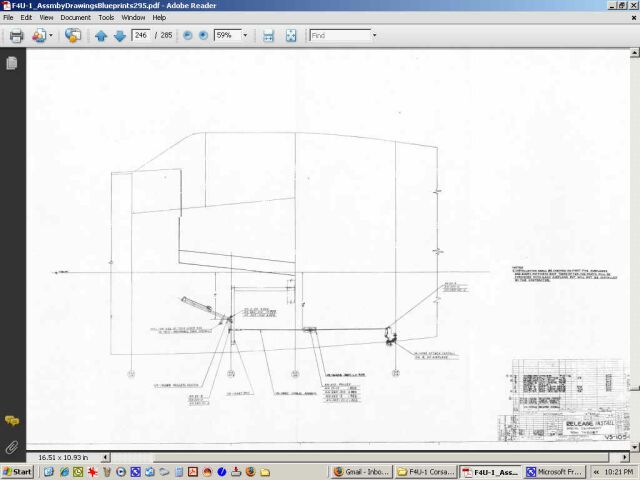The height and width of the screenshot is (480, 640).
Task: Go to previous page with up arrow
Action: point(101,36)
